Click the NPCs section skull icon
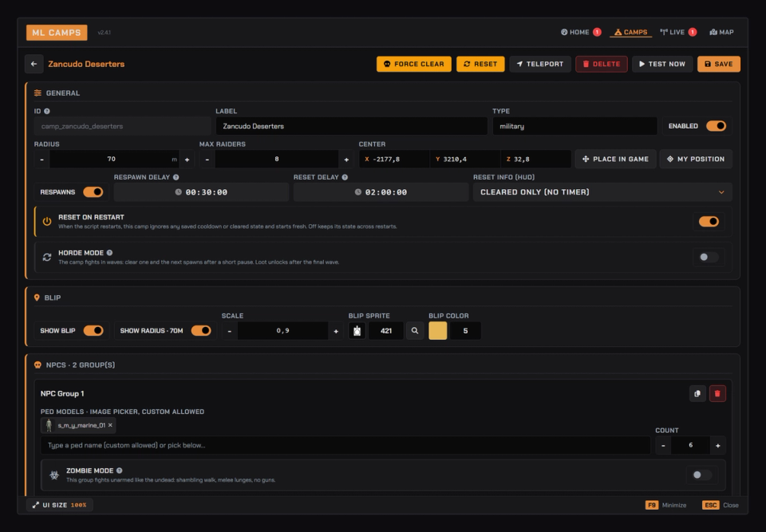Viewport: 766px width, 532px height. pos(38,365)
